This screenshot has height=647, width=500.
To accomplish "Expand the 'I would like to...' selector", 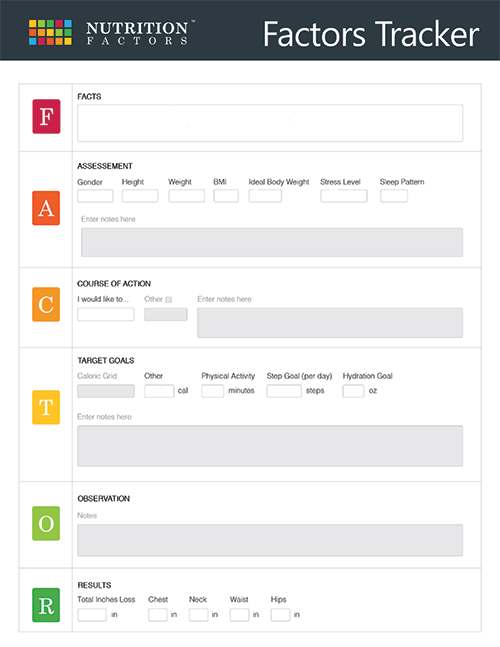I will pos(106,314).
